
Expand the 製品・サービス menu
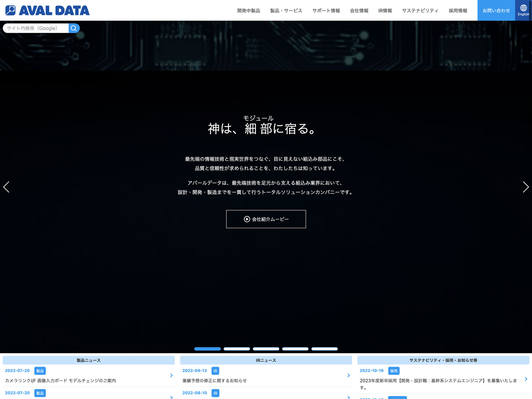tap(286, 11)
